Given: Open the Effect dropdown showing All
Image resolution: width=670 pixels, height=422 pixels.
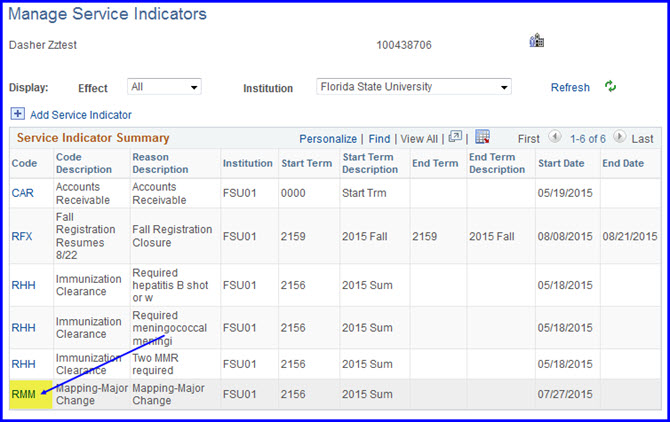Looking at the screenshot, I should coord(164,87).
